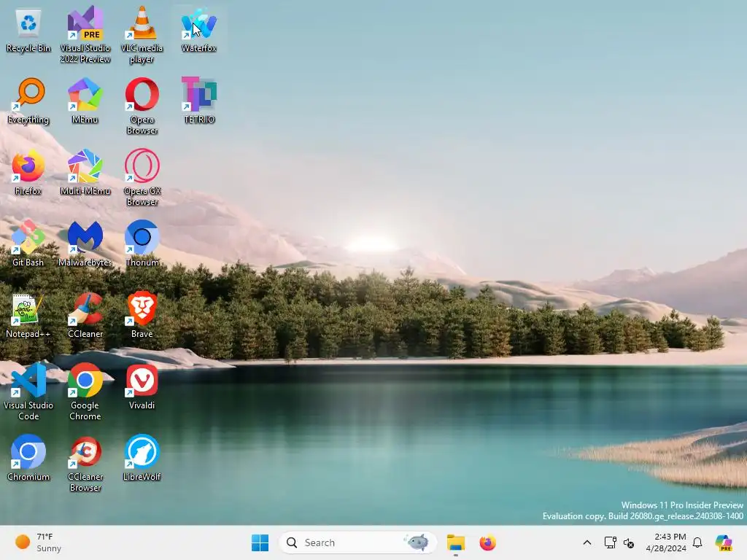This screenshot has width=747, height=560.
Task: Open File Explorer from the taskbar
Action: coord(455,542)
